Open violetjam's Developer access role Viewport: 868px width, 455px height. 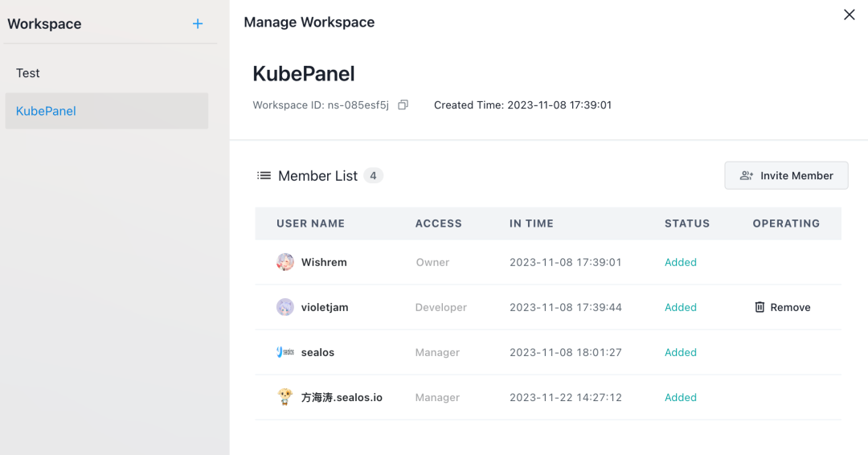440,307
